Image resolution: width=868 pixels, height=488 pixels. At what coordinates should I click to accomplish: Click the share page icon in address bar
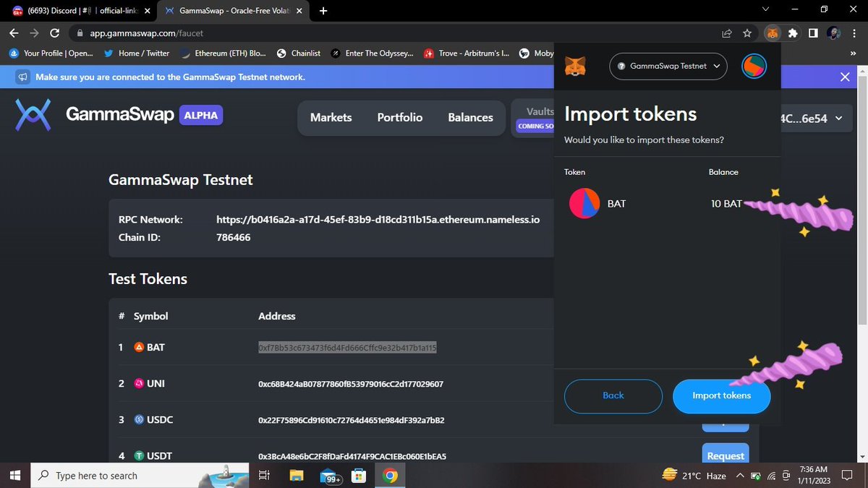[x=727, y=33]
